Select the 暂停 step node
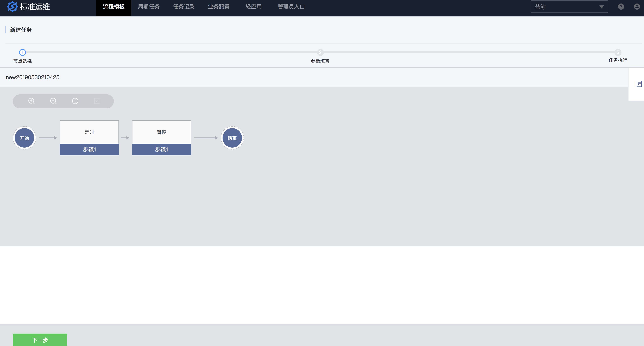Screen dimensions: 644x346 tap(161, 132)
